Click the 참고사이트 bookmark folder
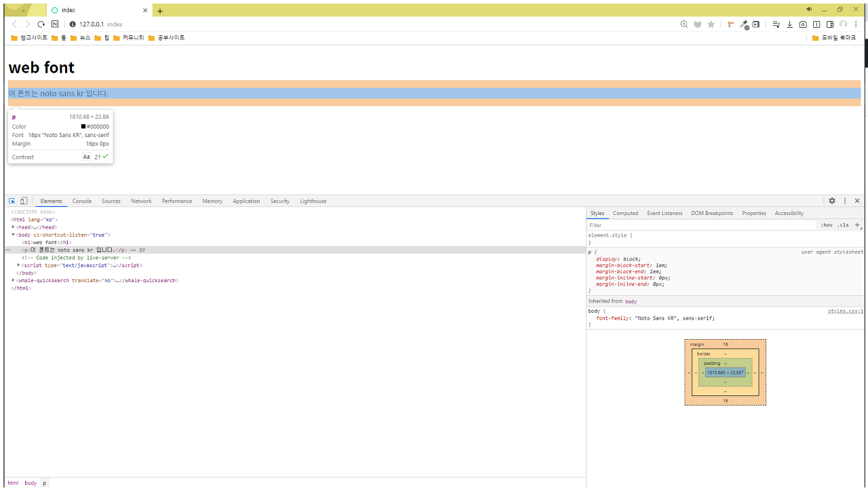The image size is (868, 491). (x=29, y=38)
